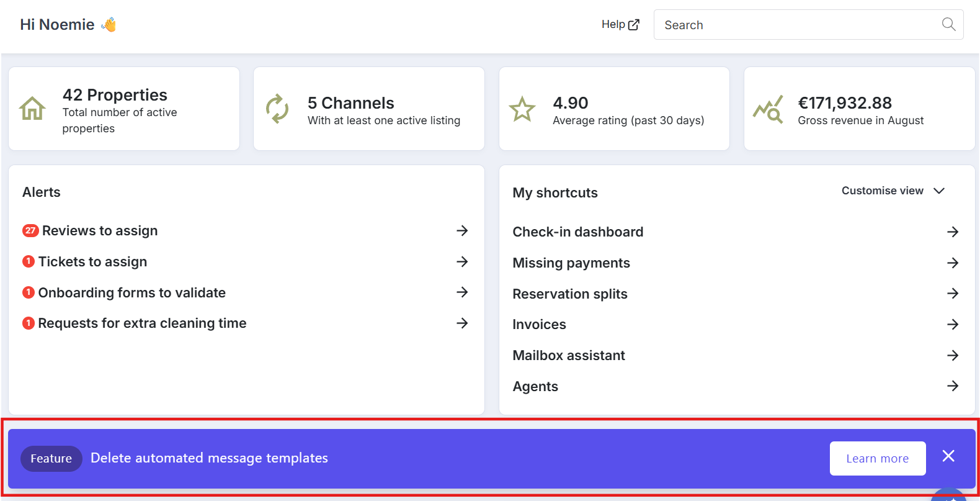
Task: Click 'With at least one active listing' text
Action: (x=384, y=120)
